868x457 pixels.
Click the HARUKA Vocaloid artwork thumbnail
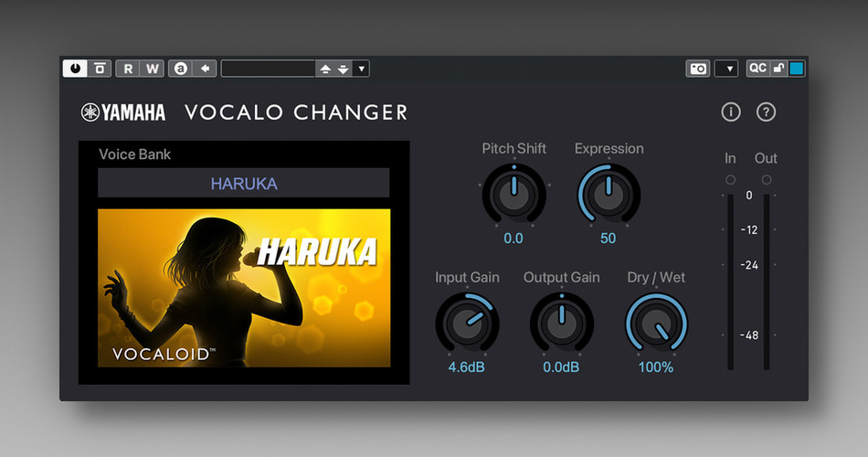point(244,288)
